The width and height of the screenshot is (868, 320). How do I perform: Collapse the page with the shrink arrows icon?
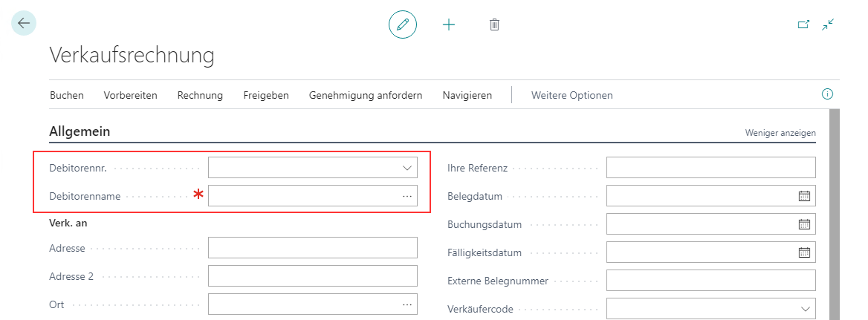(828, 25)
